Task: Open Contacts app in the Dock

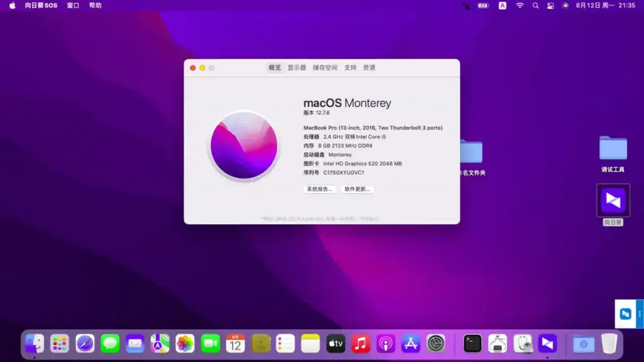Action: 260,344
